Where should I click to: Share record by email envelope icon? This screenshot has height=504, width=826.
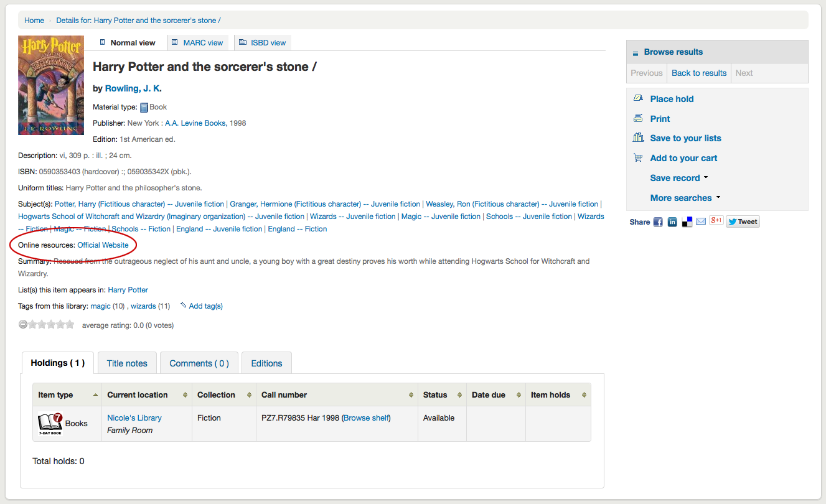pos(701,222)
